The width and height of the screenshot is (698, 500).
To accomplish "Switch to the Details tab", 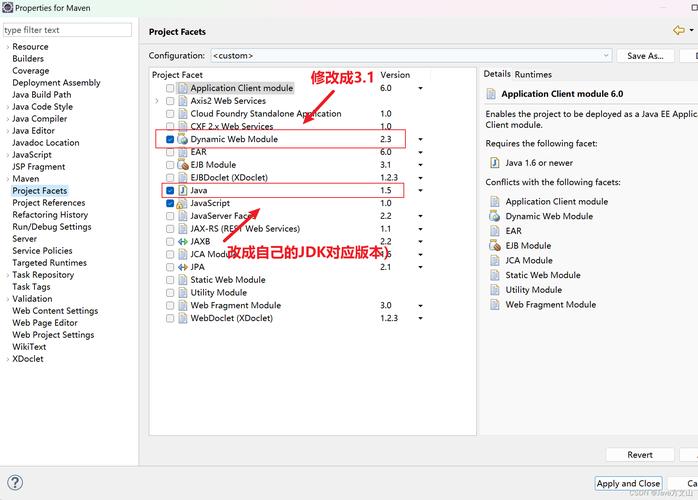I will tap(497, 74).
